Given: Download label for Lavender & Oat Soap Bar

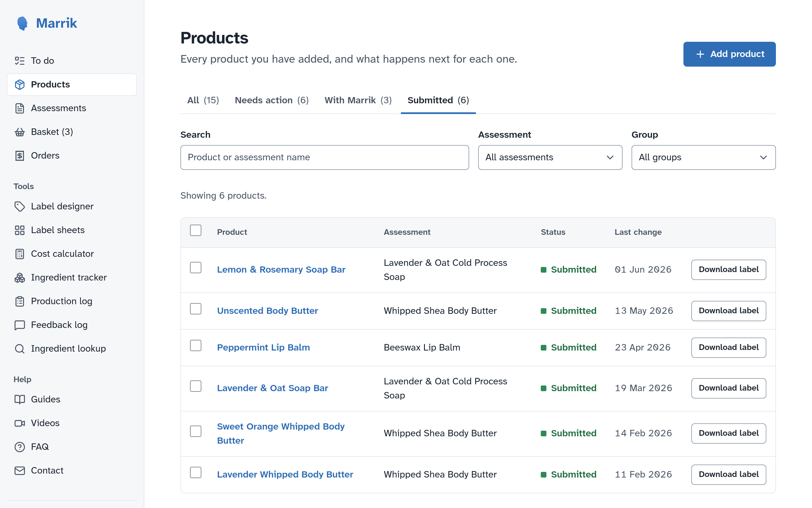Looking at the screenshot, I should pos(729,388).
